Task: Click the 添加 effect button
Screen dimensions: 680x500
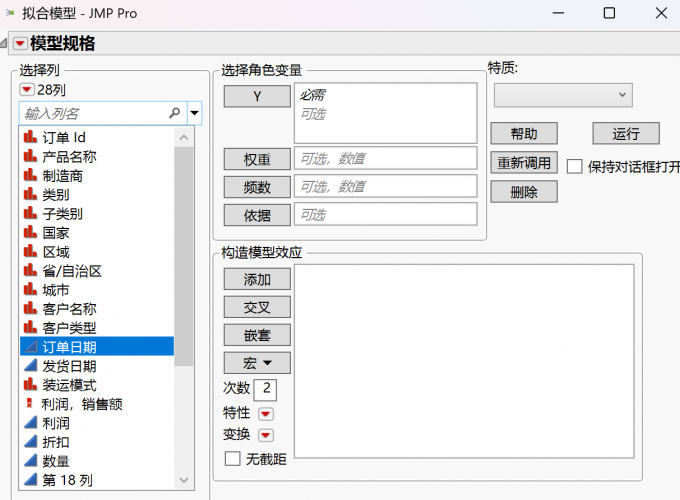Action: (257, 279)
